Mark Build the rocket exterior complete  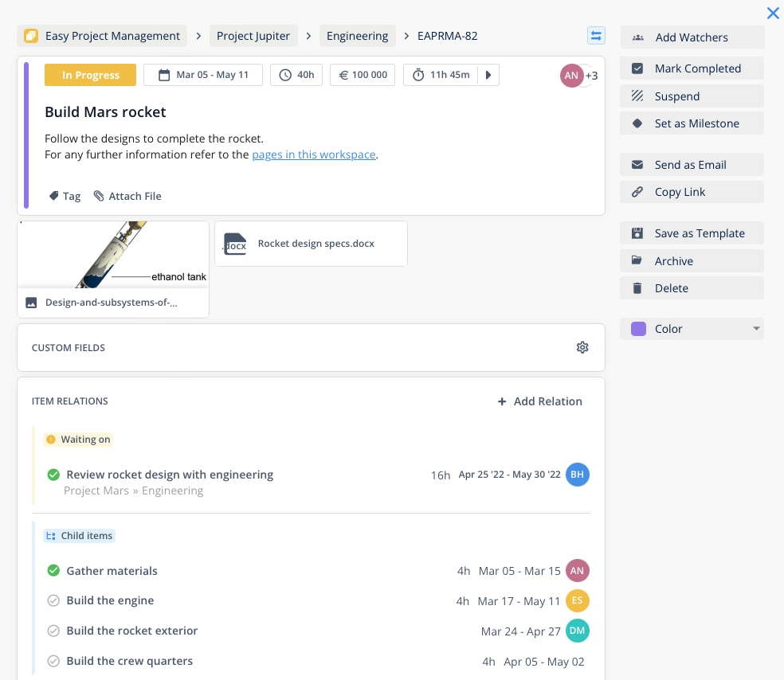point(53,631)
